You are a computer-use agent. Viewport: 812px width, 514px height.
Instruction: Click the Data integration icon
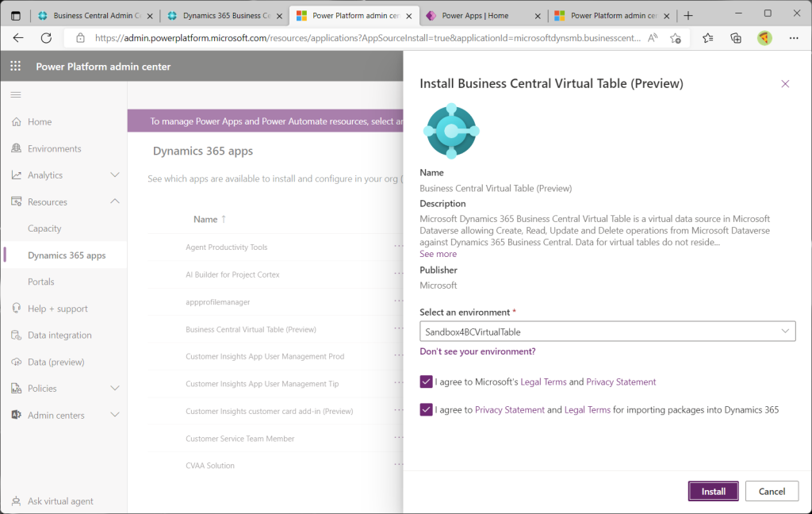17,336
